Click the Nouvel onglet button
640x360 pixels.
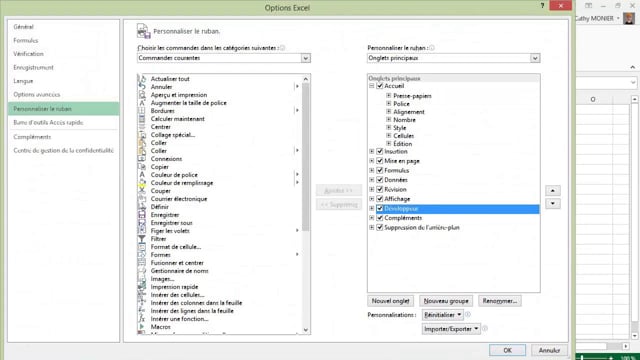(390, 301)
